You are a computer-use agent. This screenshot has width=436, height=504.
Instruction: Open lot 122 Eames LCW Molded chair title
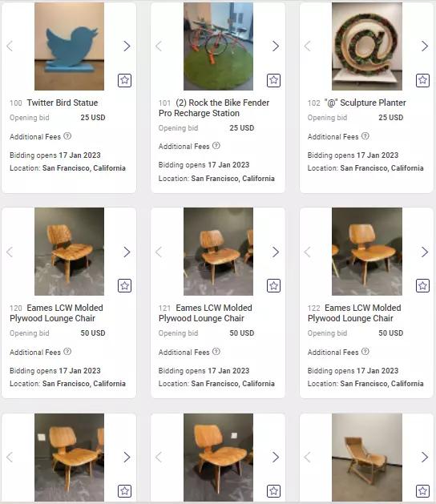(x=354, y=313)
